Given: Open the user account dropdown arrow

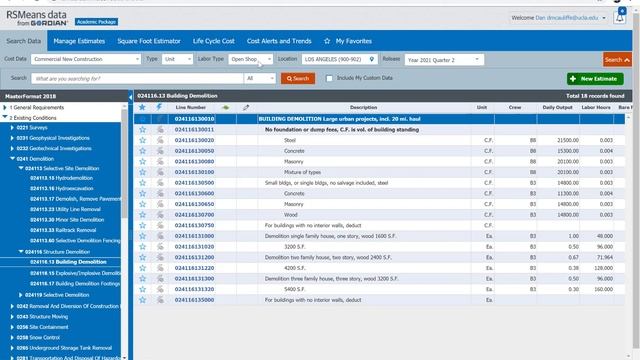Looking at the screenshot, I should [x=604, y=18].
